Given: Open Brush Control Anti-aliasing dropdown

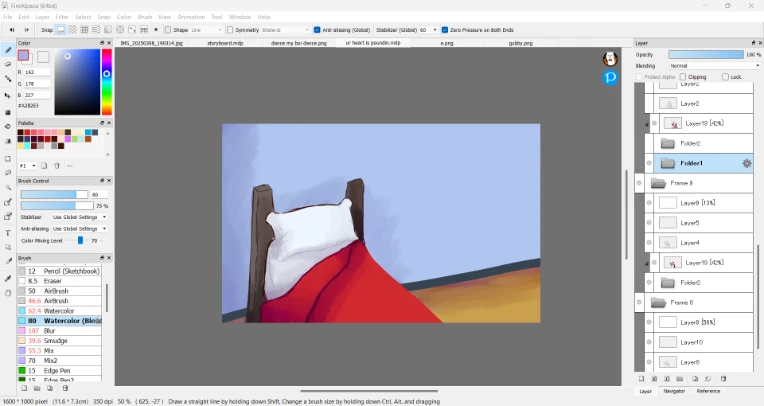Looking at the screenshot, I should click(x=80, y=229).
